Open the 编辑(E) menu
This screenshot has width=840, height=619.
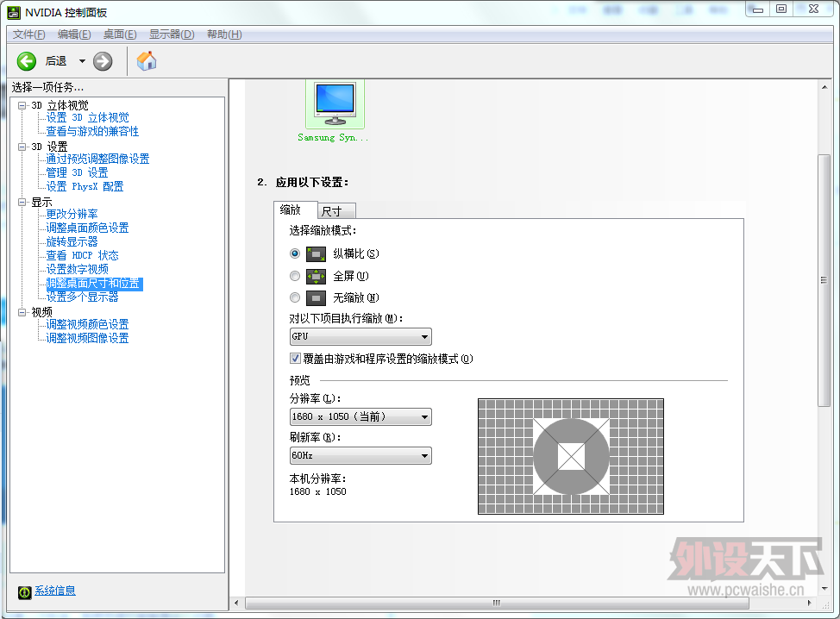(x=74, y=34)
